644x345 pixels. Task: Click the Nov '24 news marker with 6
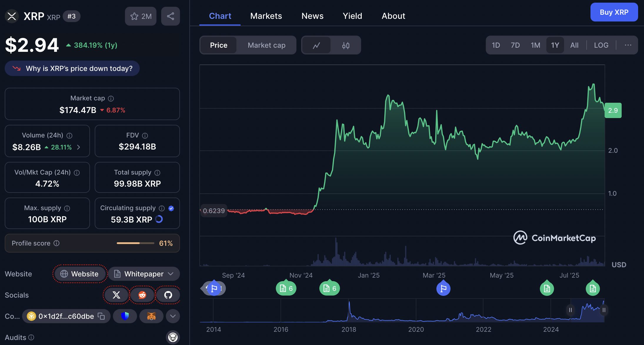coord(286,288)
